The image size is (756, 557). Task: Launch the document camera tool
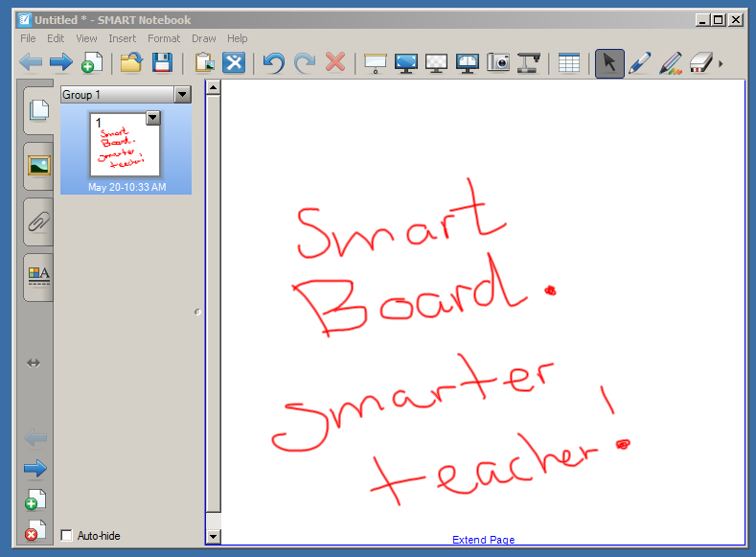tap(528, 62)
